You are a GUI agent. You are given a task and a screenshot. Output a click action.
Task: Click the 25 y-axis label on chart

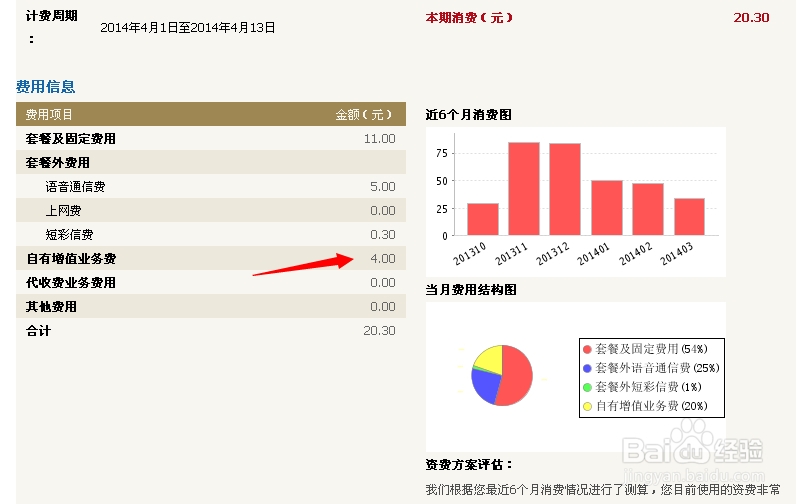(x=442, y=209)
